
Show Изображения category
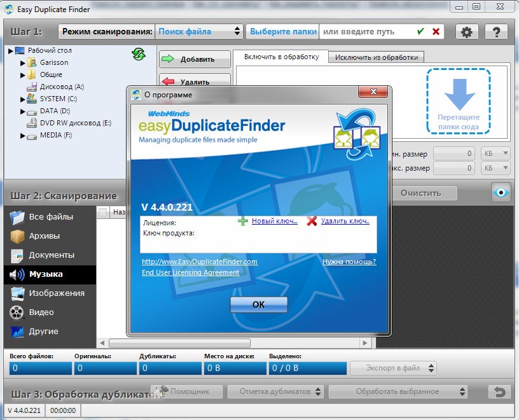point(50,293)
